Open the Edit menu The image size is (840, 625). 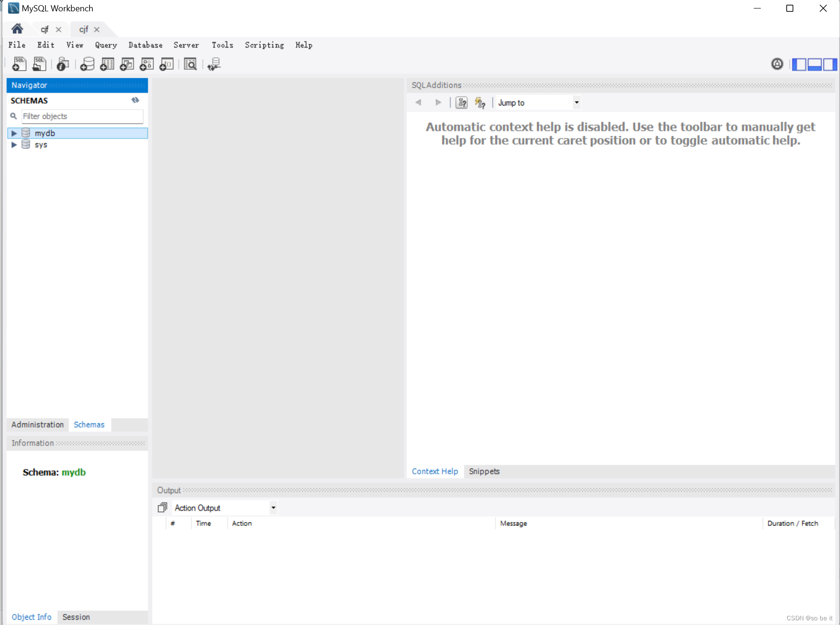(46, 45)
